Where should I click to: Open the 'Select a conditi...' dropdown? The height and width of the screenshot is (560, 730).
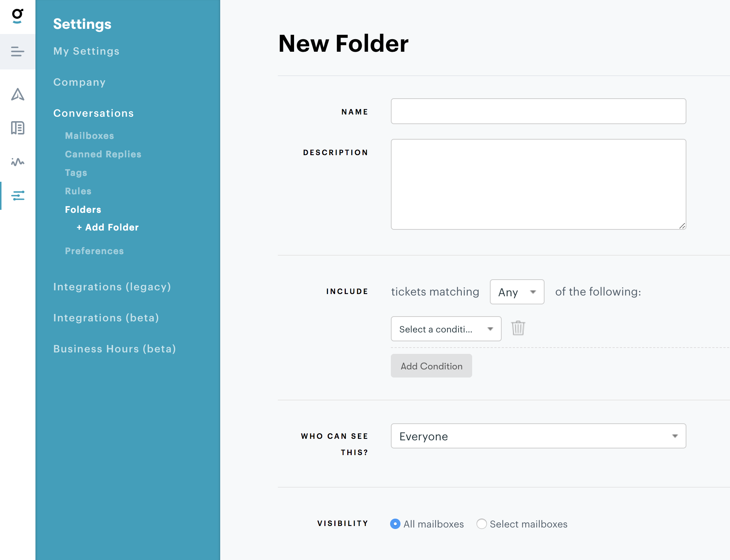tap(445, 329)
